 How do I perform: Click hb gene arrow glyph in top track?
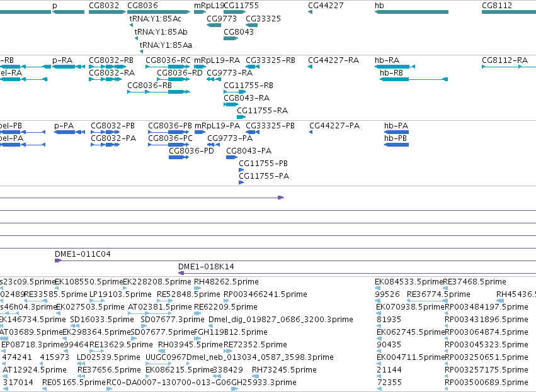[411, 12]
